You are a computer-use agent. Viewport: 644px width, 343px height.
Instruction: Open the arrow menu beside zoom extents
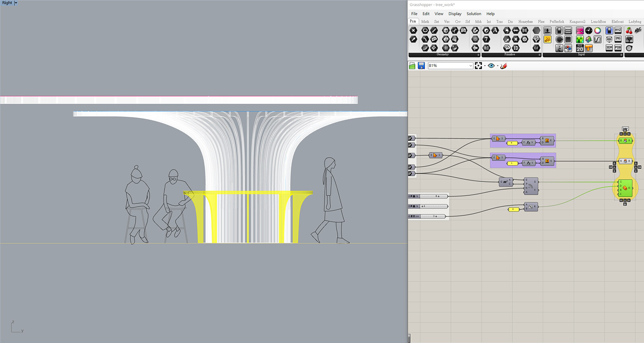click(485, 66)
